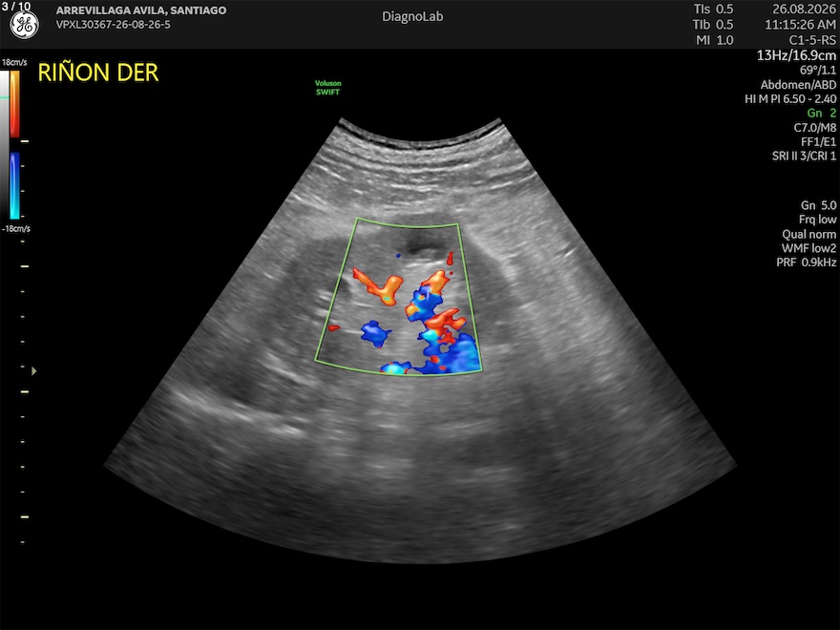Click the MI 1.0 mechanical index readout
Viewport: 840px width, 630px height.
pos(715,40)
